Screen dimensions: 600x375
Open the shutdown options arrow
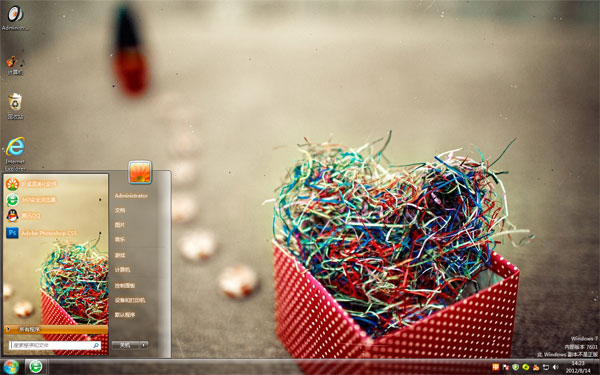click(144, 345)
